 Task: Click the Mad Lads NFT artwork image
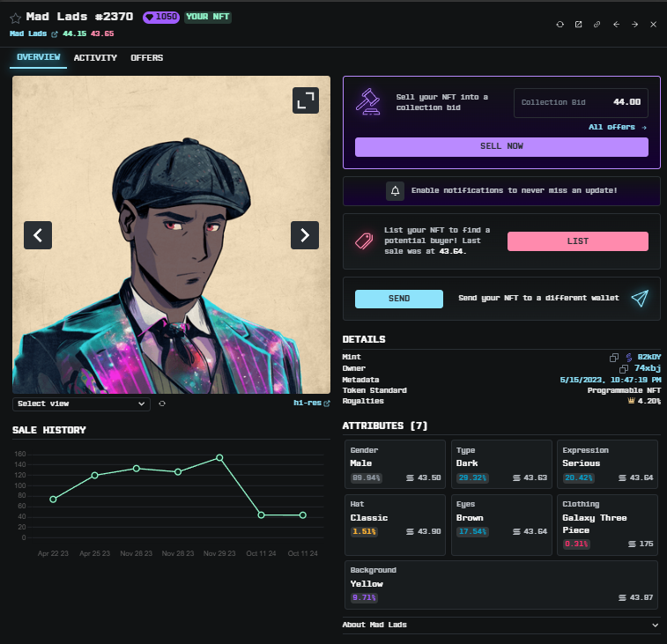tap(171, 235)
